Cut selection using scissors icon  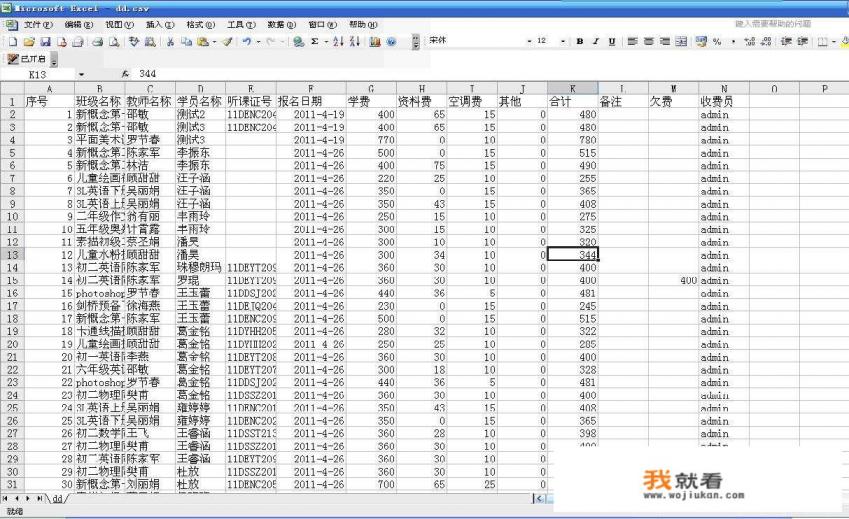170,42
